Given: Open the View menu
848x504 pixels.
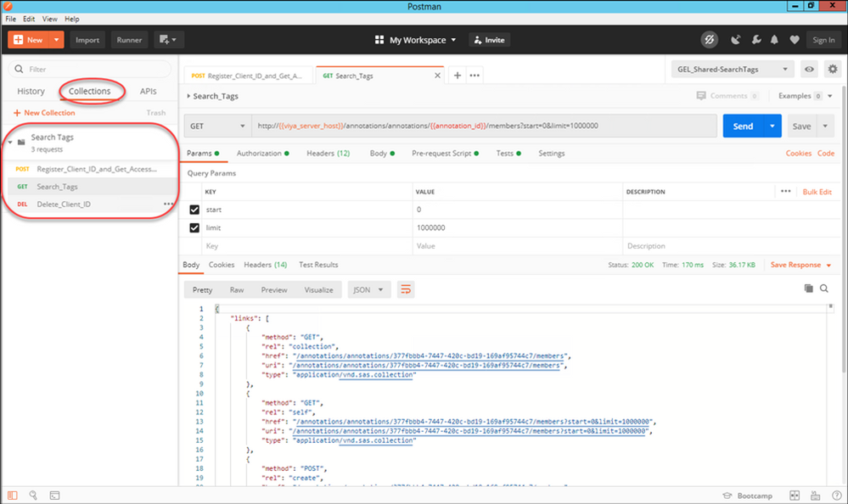Looking at the screenshot, I should (x=50, y=19).
